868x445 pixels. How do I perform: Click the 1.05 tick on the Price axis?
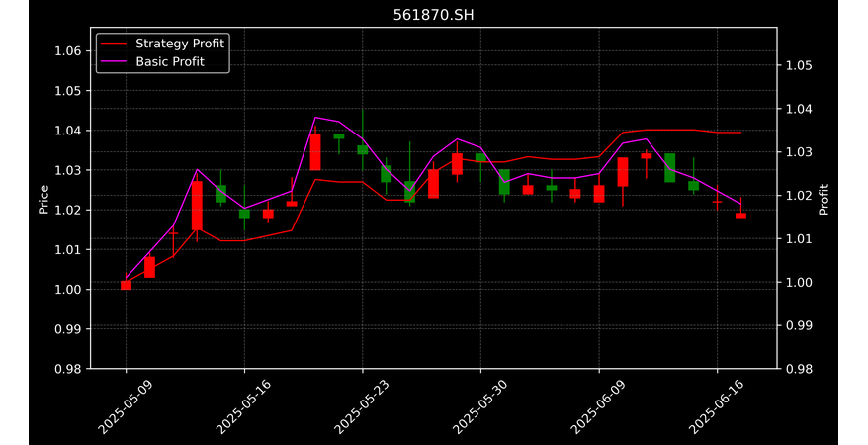click(68, 91)
